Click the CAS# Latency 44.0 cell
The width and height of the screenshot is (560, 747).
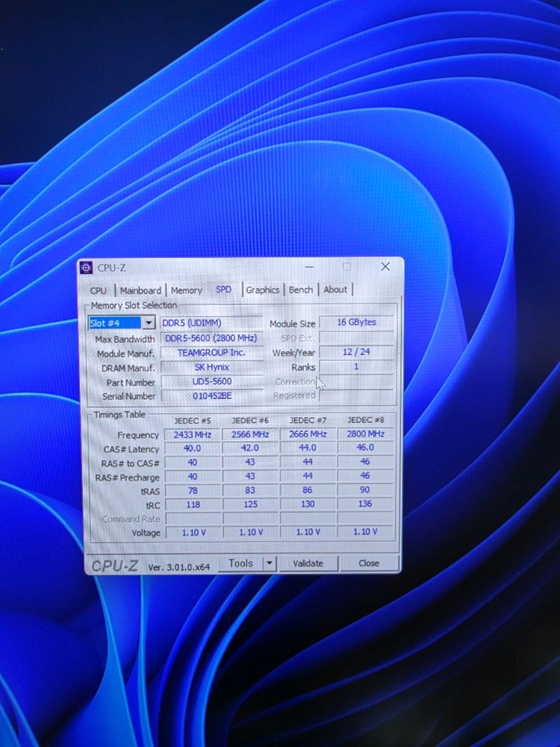tap(308, 447)
